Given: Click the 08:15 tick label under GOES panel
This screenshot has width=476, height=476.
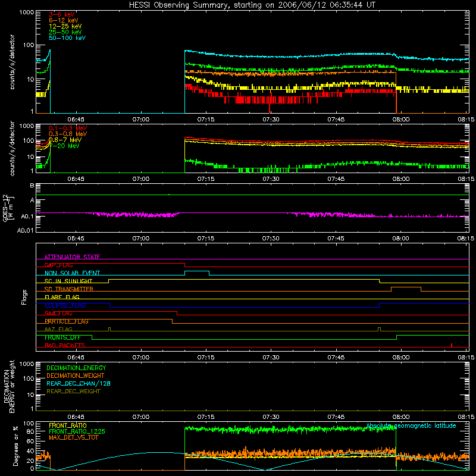Looking at the screenshot, I should coord(466,239).
